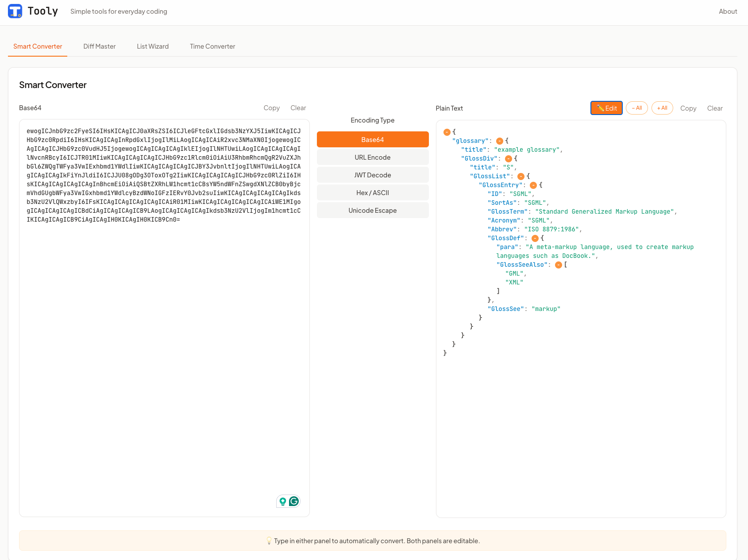Click the "ISO 8879:1986" value
The image size is (748, 560).
[x=551, y=229]
